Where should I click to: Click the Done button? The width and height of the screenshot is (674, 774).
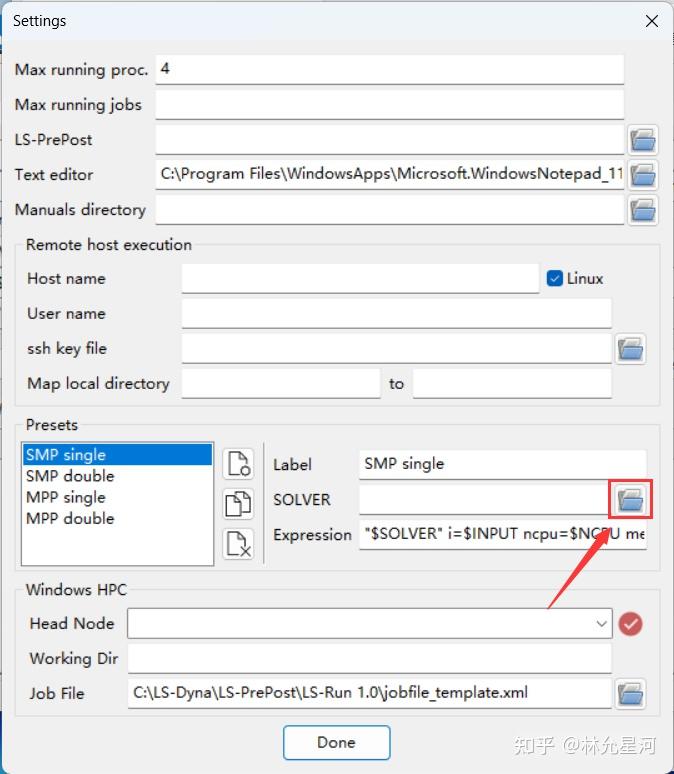pyautogui.click(x=336, y=742)
